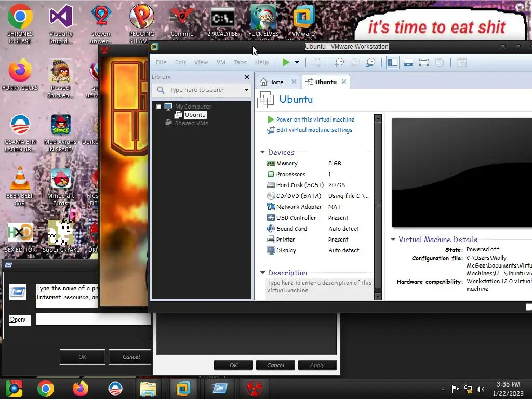Select the Memory device icon
Image resolution: width=532 pixels, height=399 pixels.
(x=271, y=163)
